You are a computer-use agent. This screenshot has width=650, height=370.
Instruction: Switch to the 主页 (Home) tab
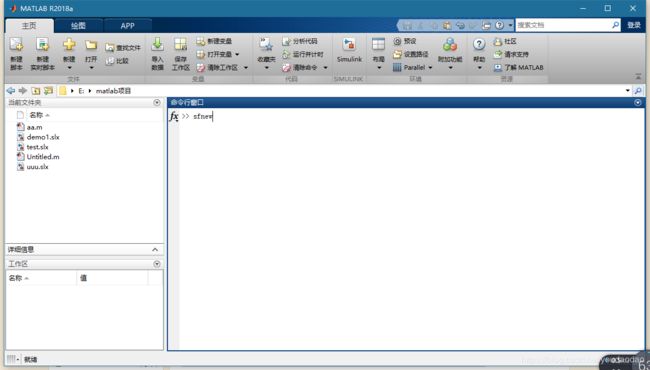(x=29, y=26)
